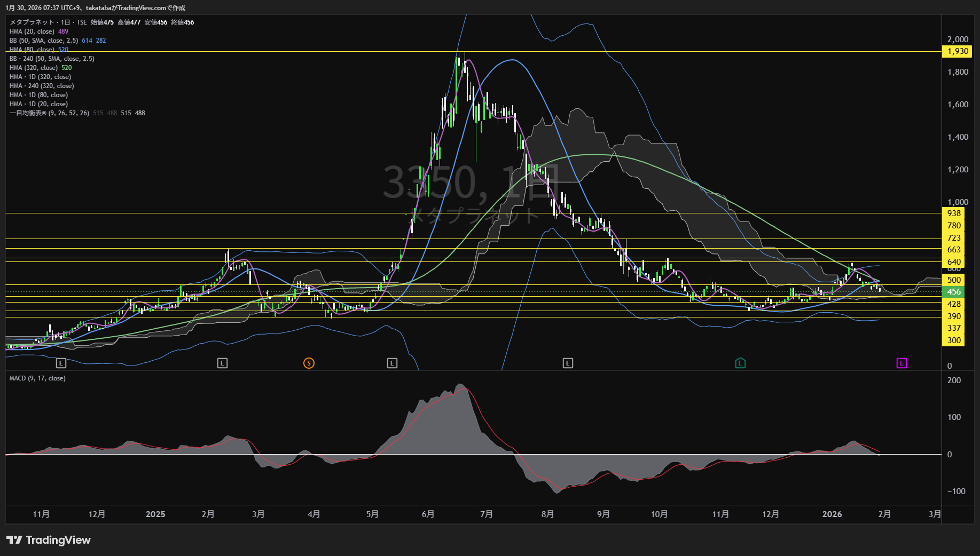This screenshot has height=556, width=980.
Task: Click the E earnings marker in May 2025
Action: pos(392,363)
